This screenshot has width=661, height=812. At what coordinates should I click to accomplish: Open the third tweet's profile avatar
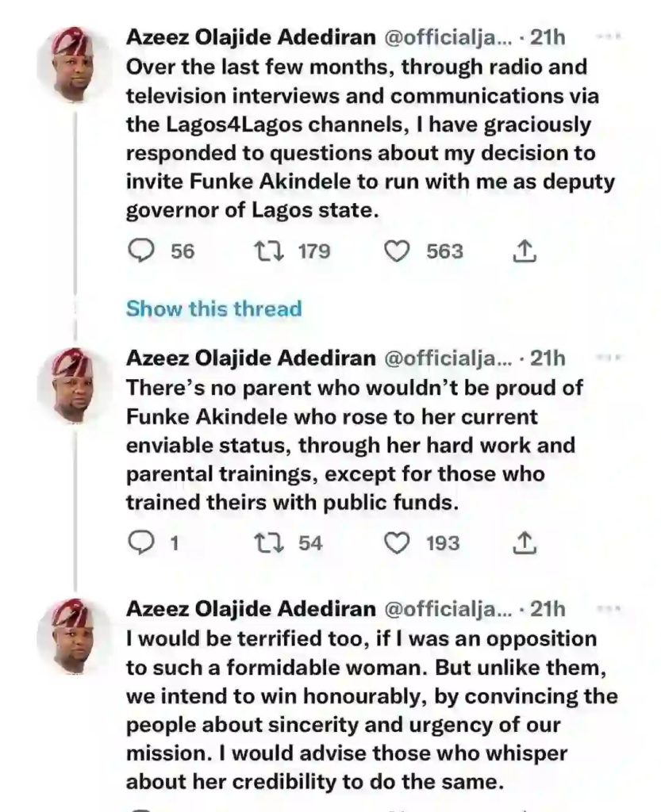74,636
